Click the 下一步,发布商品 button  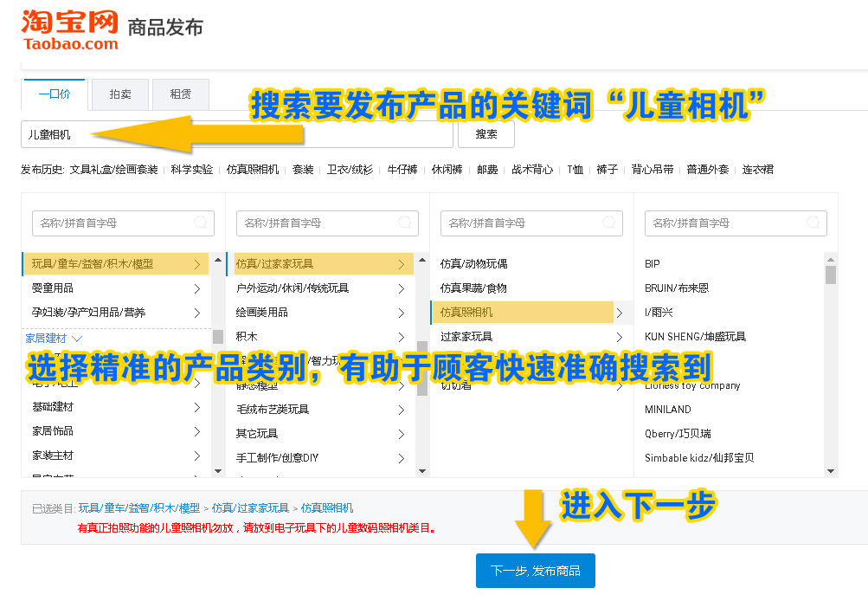point(535,571)
